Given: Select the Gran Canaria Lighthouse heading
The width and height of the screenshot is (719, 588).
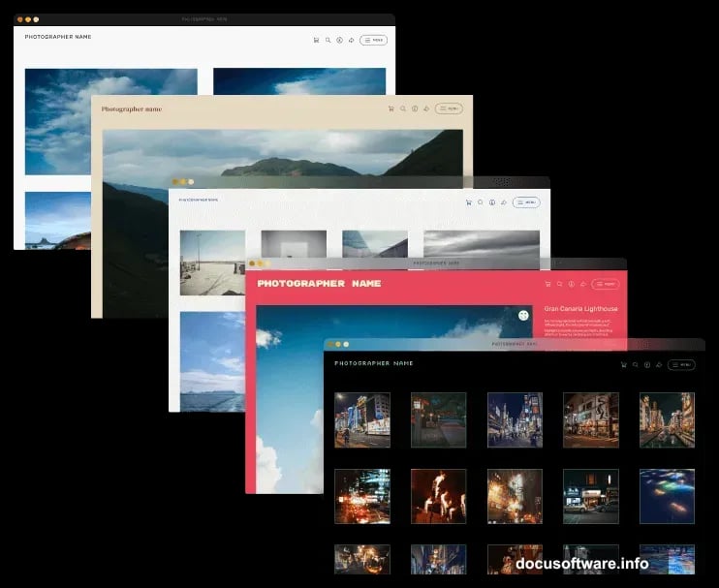Looking at the screenshot, I should [x=581, y=309].
